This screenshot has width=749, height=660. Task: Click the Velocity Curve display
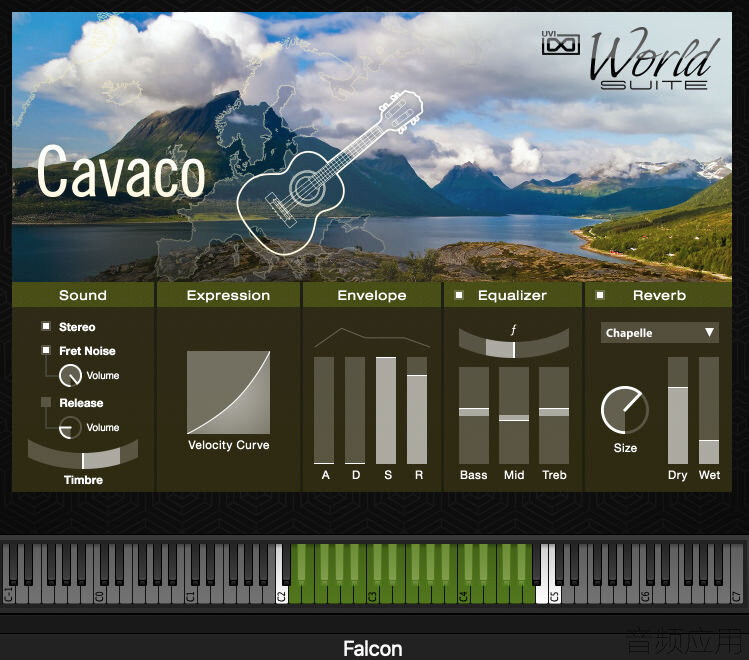[x=228, y=393]
